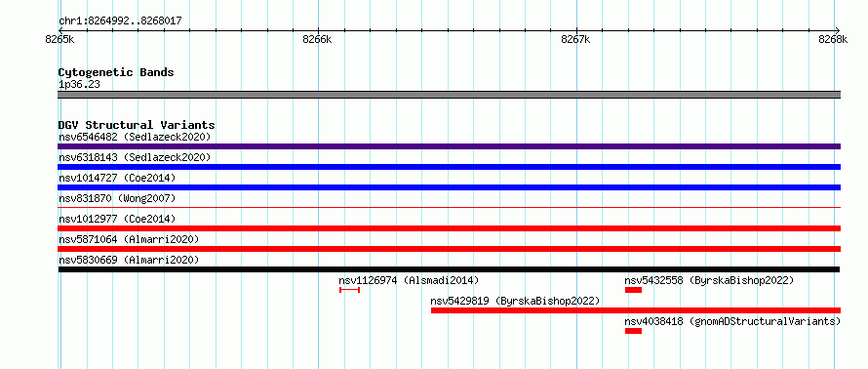The width and height of the screenshot is (868, 369).
Task: Click the 8267k ruler tick label
Action: tap(575, 39)
